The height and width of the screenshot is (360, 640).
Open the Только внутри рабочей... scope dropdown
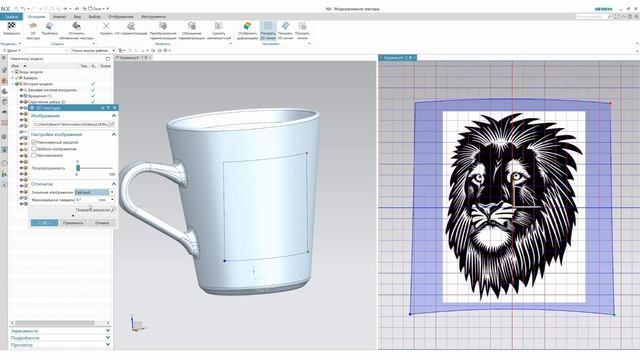click(93, 51)
